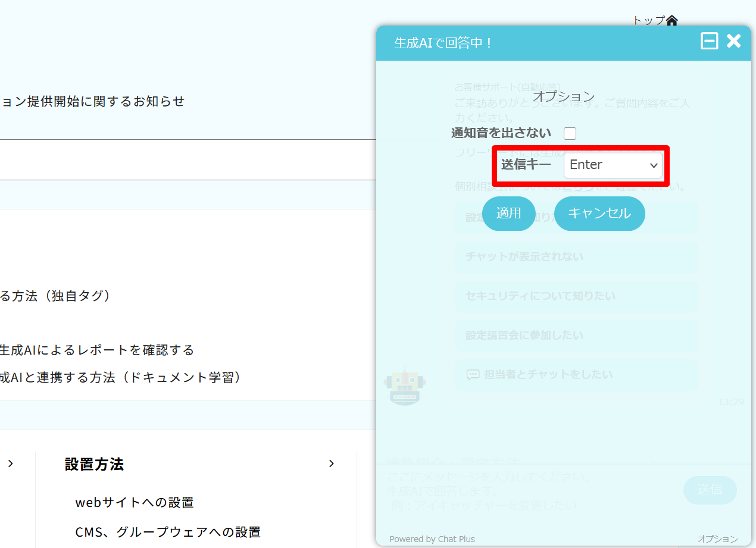Open webサイトへの設置 link
The image size is (756, 548).
135,502
